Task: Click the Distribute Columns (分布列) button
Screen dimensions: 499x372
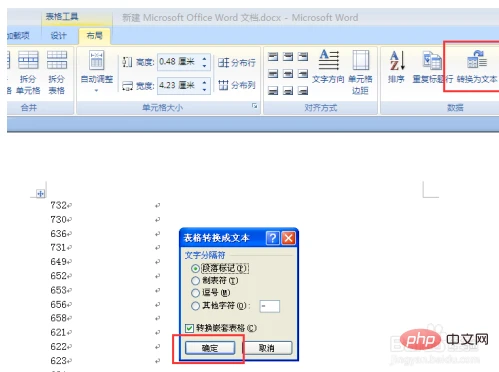Action: tap(237, 85)
